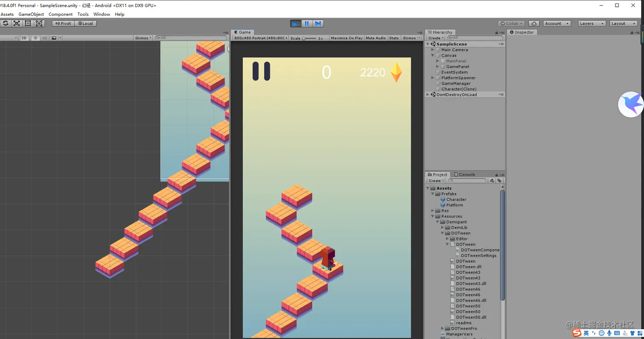Select the combined Transform tool
The width and height of the screenshot is (644, 339).
pos(39,23)
